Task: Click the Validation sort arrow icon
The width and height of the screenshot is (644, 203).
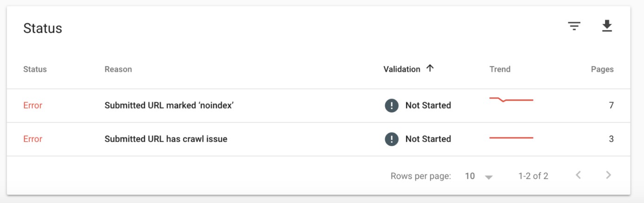Action: click(x=430, y=69)
